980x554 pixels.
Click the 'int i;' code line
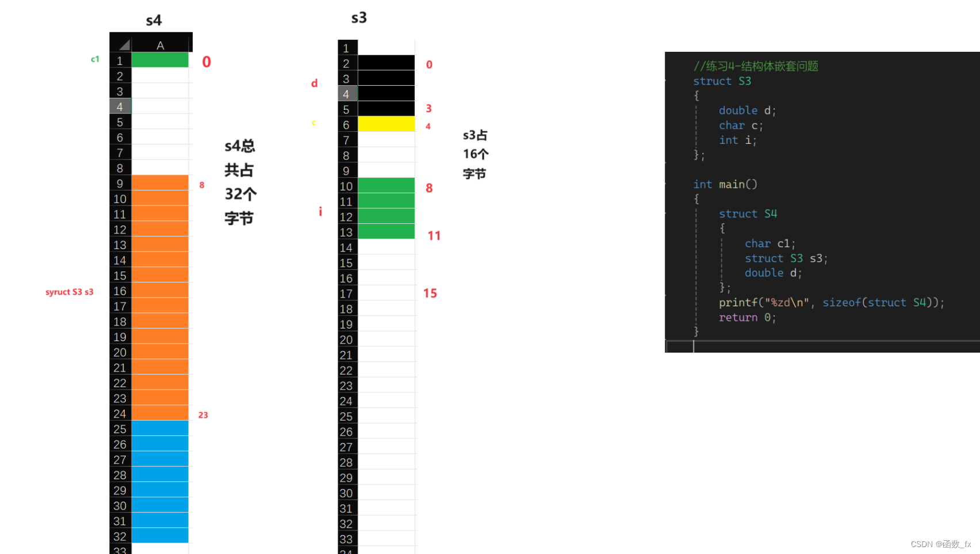738,140
